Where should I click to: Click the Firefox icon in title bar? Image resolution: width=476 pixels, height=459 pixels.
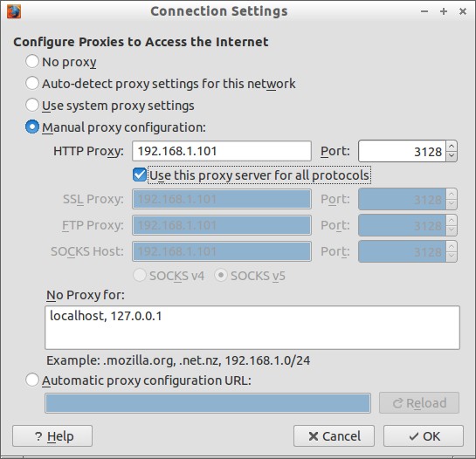[x=14, y=11]
